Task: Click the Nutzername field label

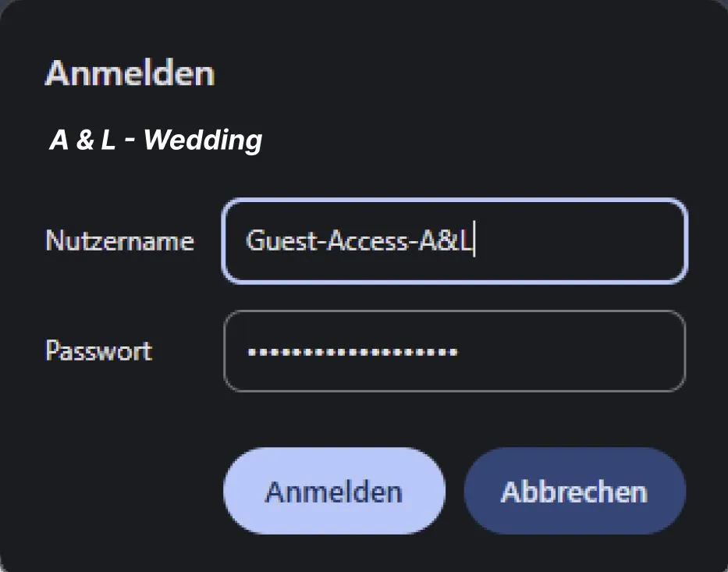Action: point(119,241)
